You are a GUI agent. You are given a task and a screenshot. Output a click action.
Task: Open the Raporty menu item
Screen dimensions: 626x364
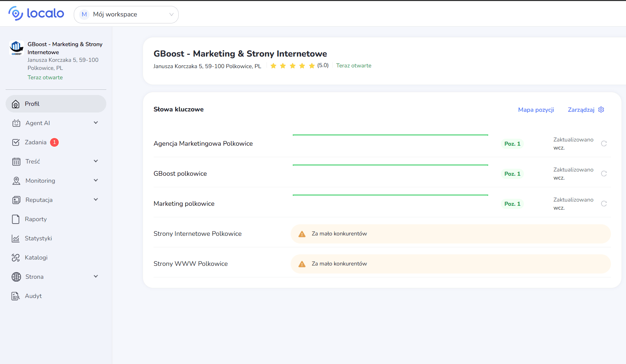(56, 219)
